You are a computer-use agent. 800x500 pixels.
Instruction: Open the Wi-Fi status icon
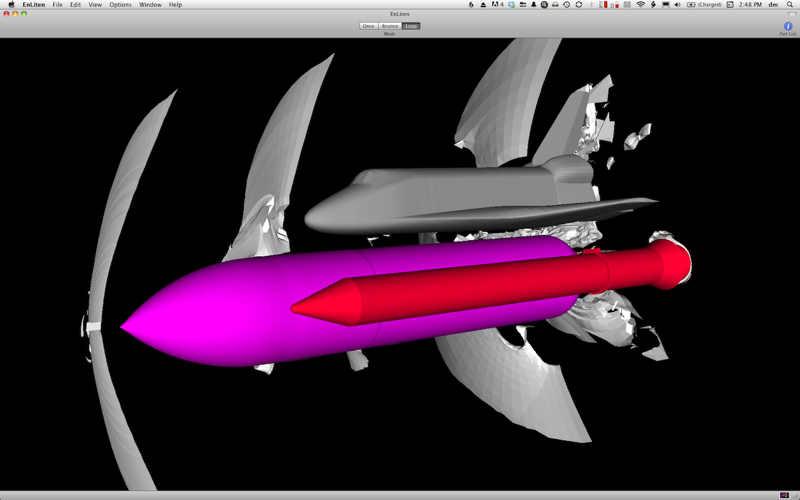(x=640, y=5)
